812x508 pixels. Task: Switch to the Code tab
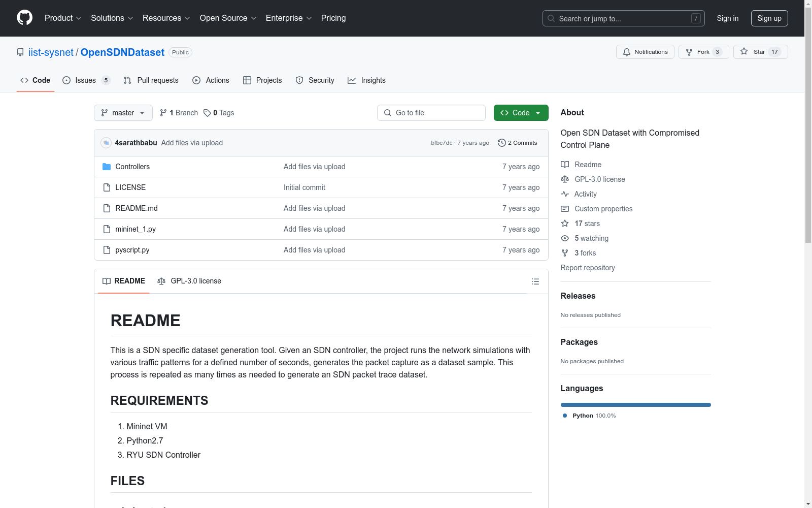(x=35, y=80)
